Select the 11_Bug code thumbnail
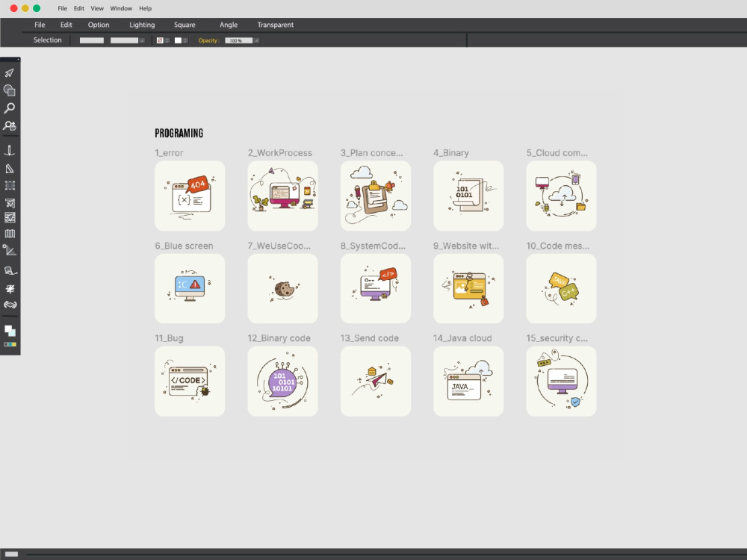 pyautogui.click(x=190, y=382)
